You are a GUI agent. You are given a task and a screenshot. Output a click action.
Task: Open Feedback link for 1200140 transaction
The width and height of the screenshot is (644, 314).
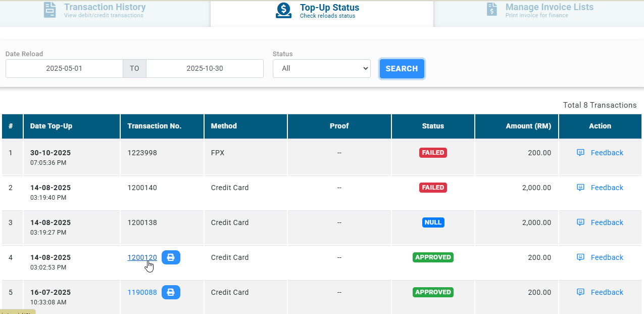click(x=607, y=188)
